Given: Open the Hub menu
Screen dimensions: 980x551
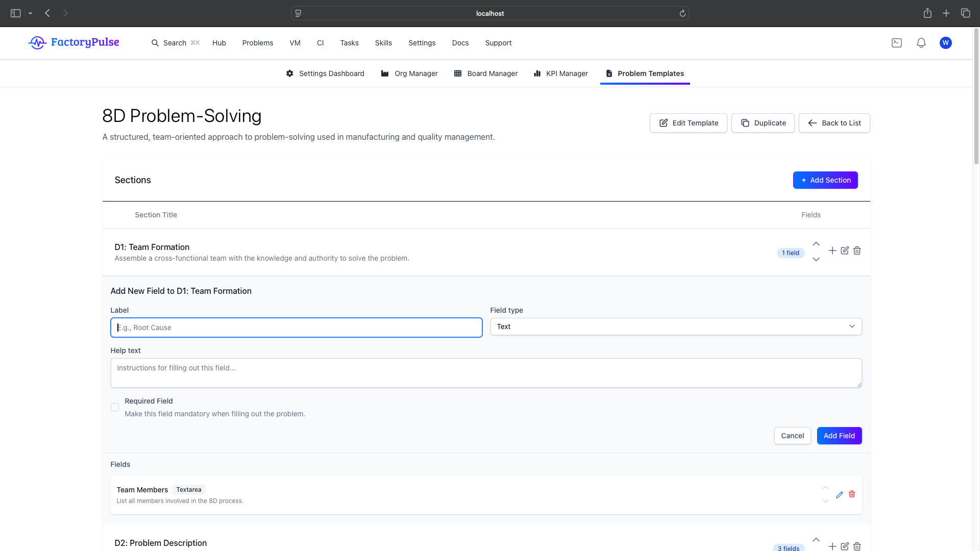Looking at the screenshot, I should tap(219, 43).
